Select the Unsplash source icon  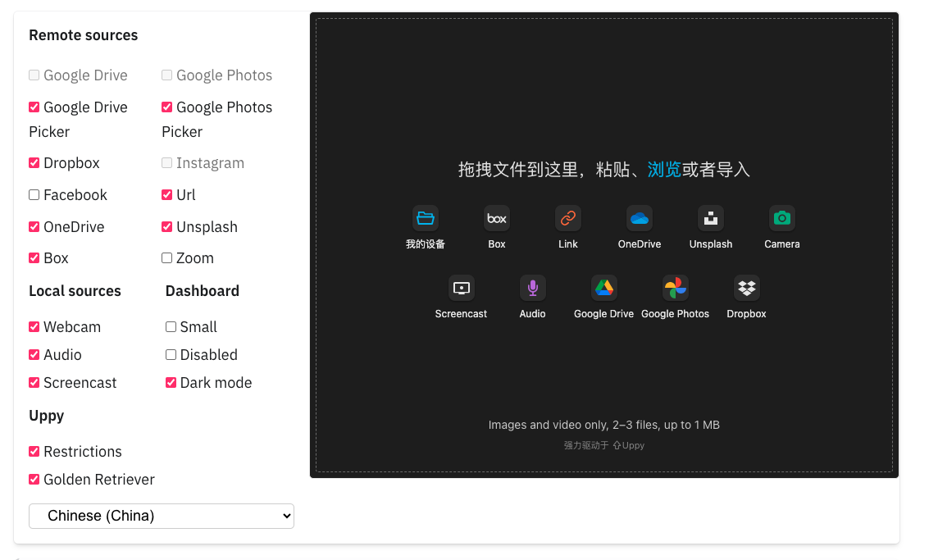coord(711,218)
